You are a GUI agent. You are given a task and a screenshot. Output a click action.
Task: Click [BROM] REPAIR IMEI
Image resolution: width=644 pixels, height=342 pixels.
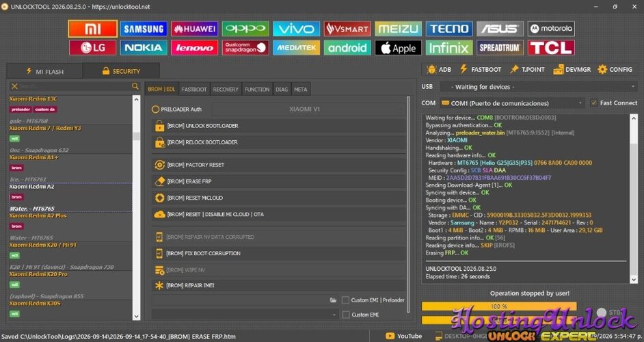pos(278,285)
